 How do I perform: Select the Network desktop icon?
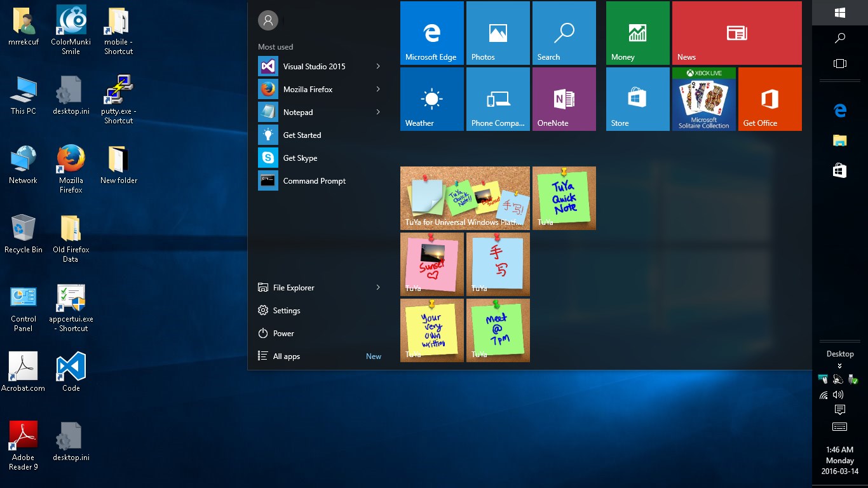(24, 165)
